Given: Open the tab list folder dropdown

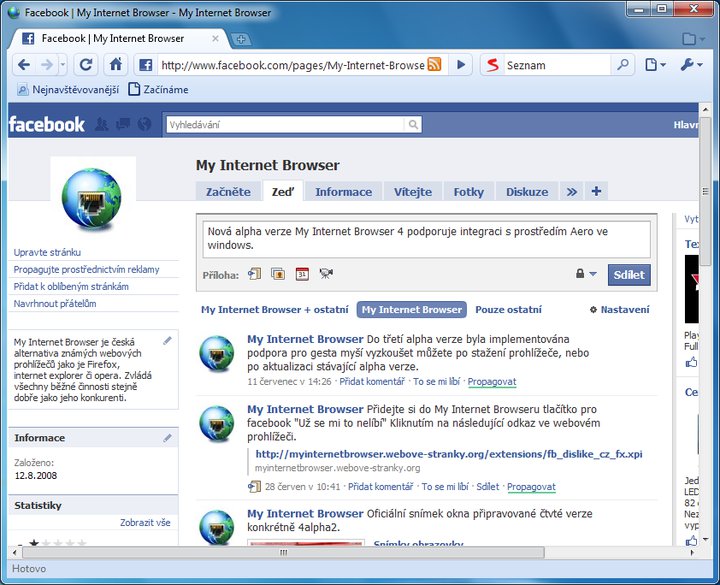Looking at the screenshot, I should point(693,39).
